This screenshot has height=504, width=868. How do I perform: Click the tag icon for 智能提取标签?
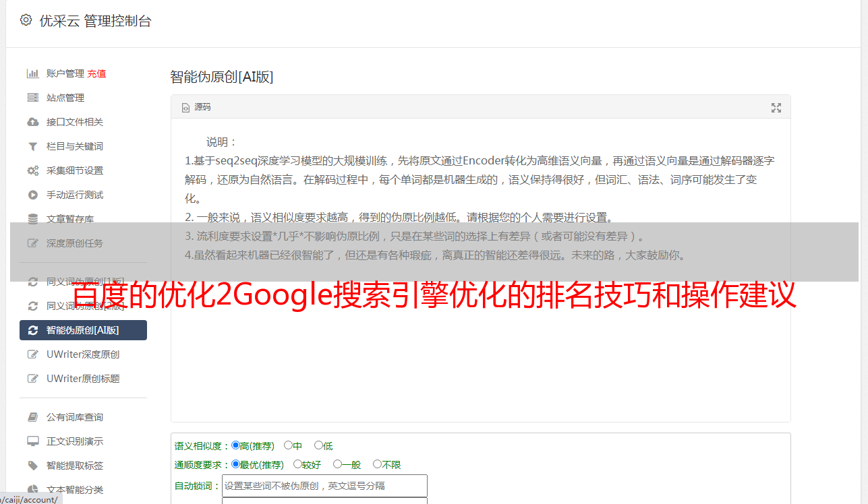click(32, 466)
